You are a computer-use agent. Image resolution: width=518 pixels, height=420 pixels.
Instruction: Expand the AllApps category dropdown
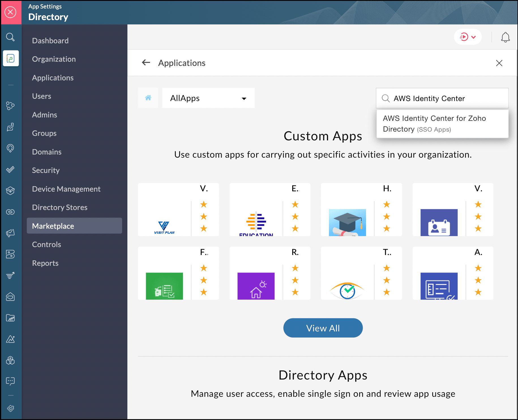[208, 98]
